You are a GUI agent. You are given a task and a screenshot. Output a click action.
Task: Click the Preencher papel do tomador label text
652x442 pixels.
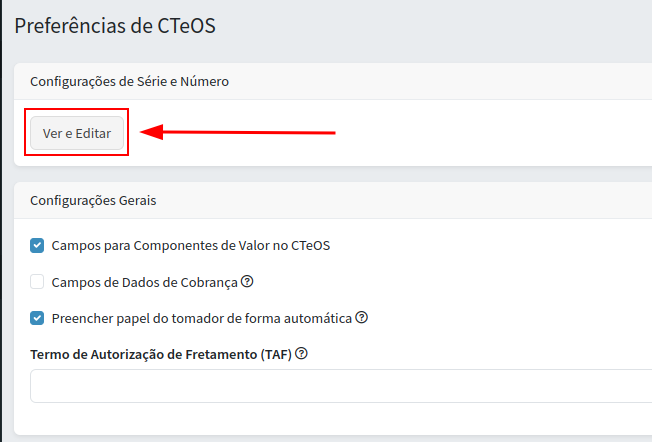click(x=201, y=318)
